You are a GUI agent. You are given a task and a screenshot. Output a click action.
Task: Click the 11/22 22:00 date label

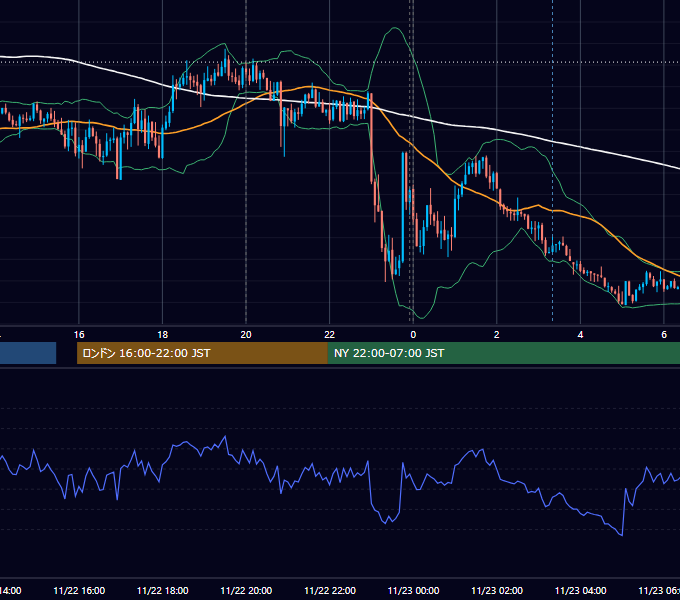pos(330,590)
